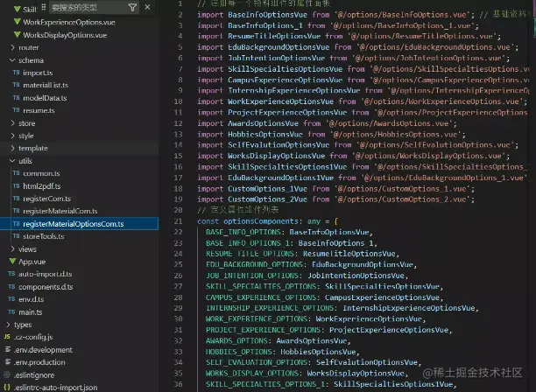The height and width of the screenshot is (392, 536).
Task: Click the TS icon beside html2pdf.ts
Action: [16, 185]
